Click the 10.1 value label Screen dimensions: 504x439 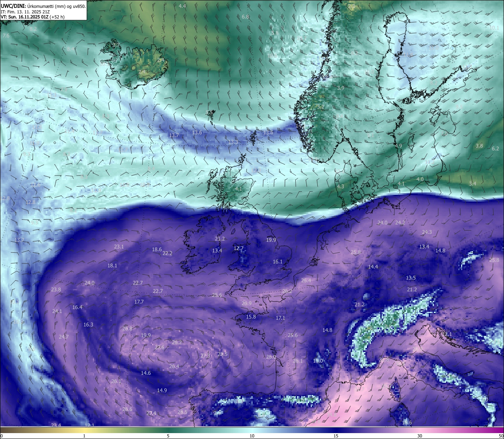point(494,28)
